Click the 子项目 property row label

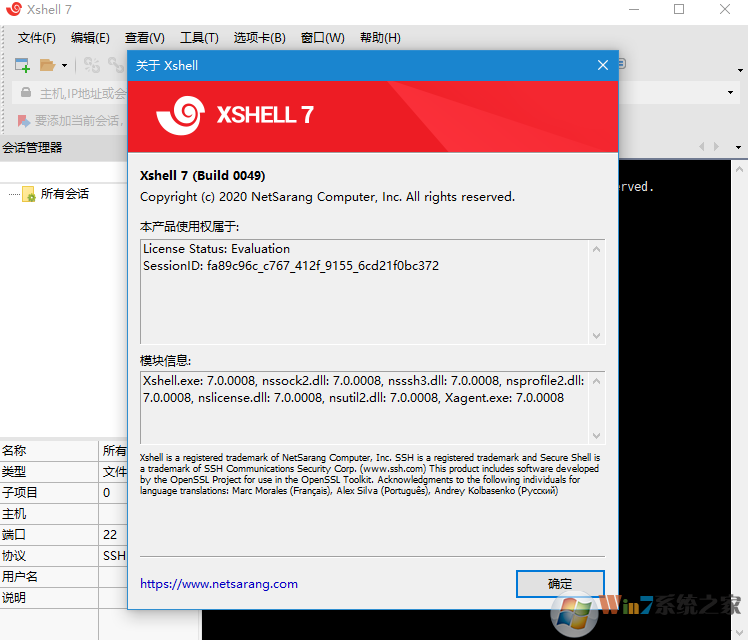[20, 492]
